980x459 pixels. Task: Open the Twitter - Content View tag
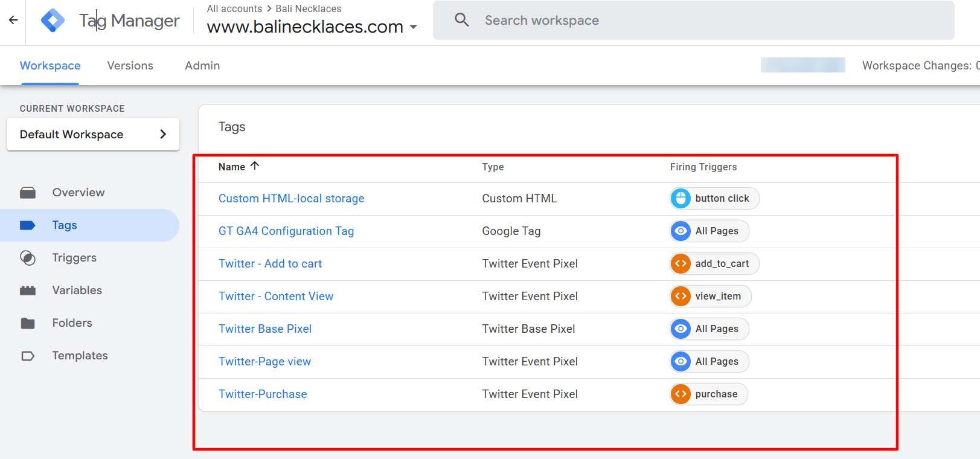click(276, 296)
